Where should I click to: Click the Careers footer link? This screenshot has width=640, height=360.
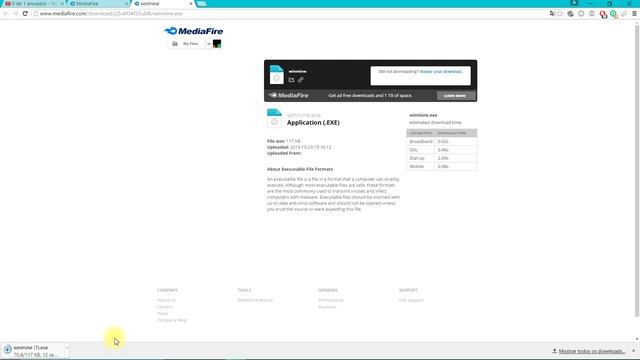click(165, 307)
